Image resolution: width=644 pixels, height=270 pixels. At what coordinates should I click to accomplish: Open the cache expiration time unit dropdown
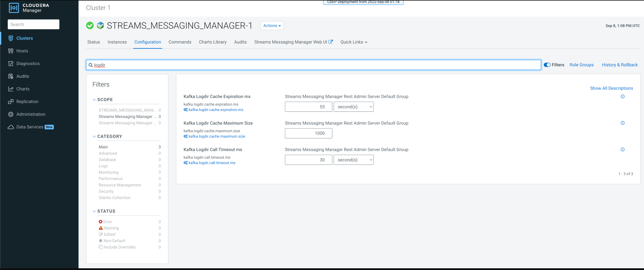pyautogui.click(x=353, y=107)
